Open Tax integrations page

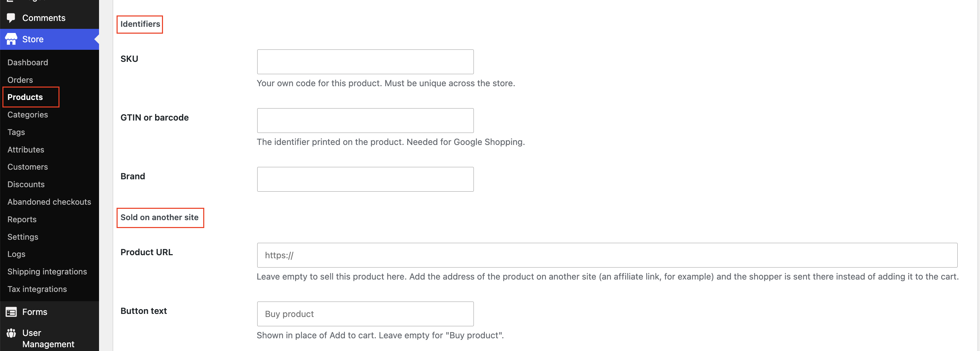[37, 289]
